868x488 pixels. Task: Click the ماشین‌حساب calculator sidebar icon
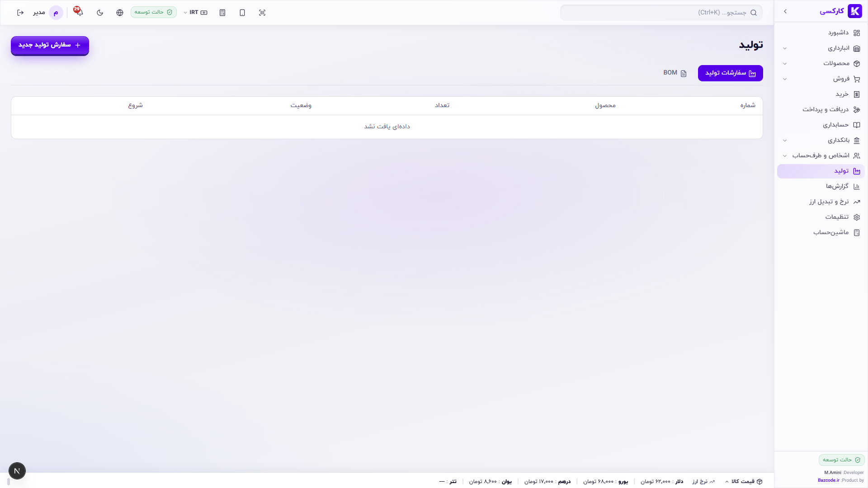click(857, 233)
